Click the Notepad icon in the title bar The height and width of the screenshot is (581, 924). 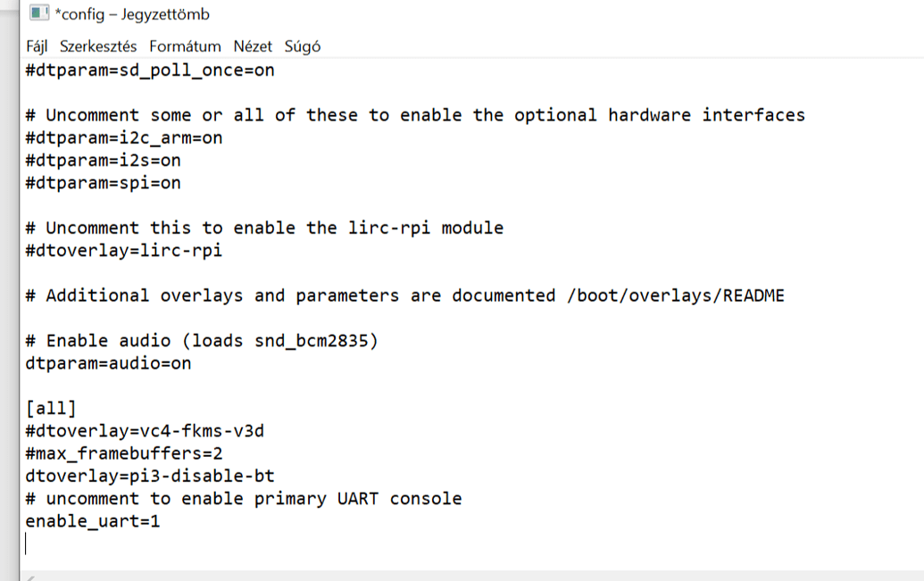coord(39,13)
